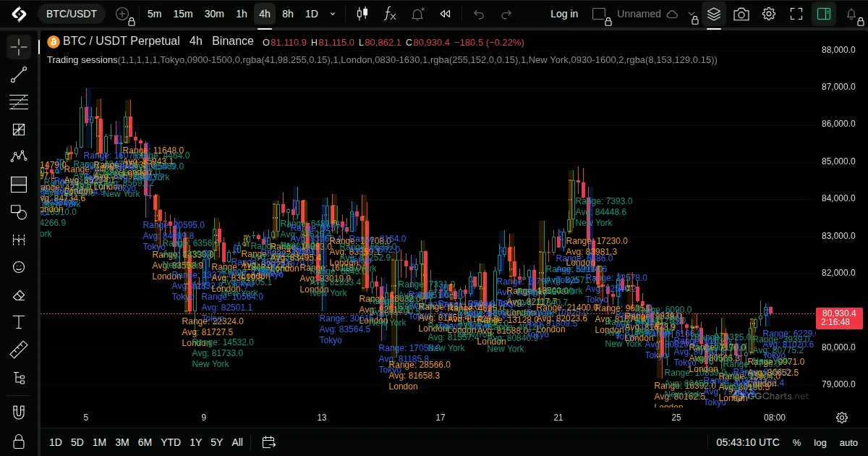Viewport: 868px width, 456px height.
Task: Undo the last chart action
Action: [x=478, y=14]
